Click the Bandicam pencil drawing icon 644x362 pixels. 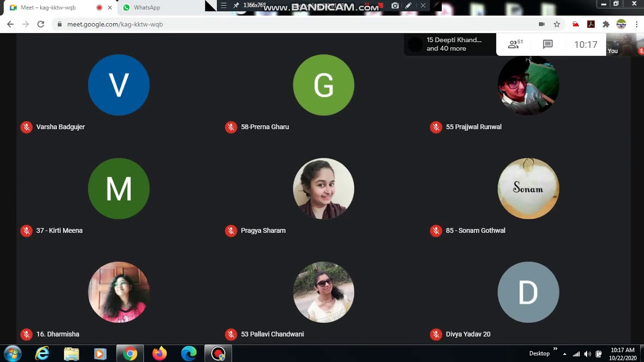409,6
